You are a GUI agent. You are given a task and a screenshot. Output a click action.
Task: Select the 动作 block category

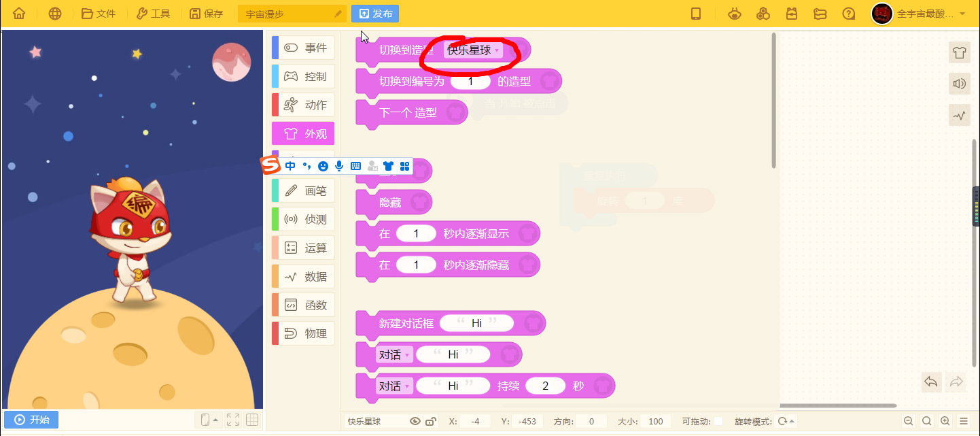coord(303,105)
